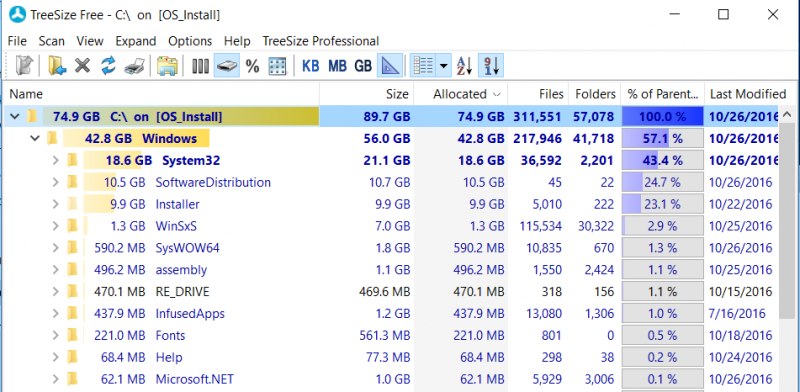This screenshot has height=392, width=800.
Task: Stop the scan using the X icon
Action: click(x=82, y=65)
